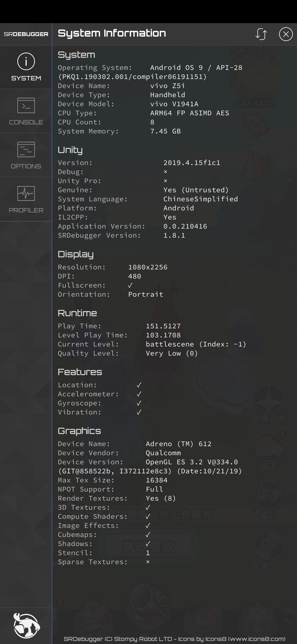
Task: Click the SRDebugger copyright footer text
Action: [174, 639]
